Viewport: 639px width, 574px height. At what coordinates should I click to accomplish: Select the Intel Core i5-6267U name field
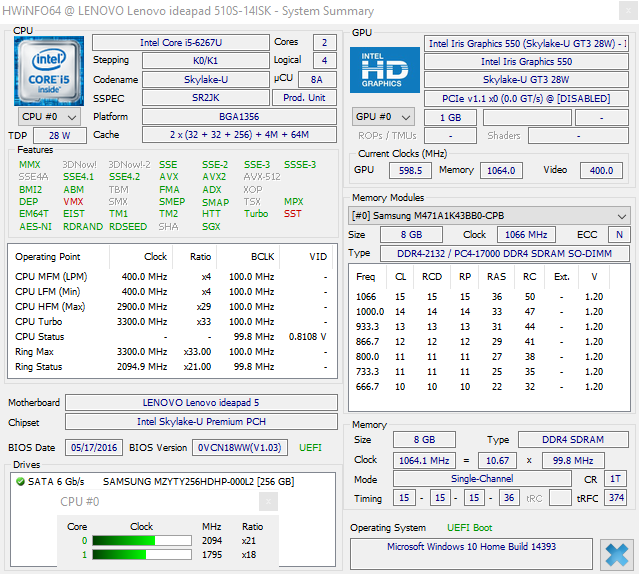pos(181,42)
